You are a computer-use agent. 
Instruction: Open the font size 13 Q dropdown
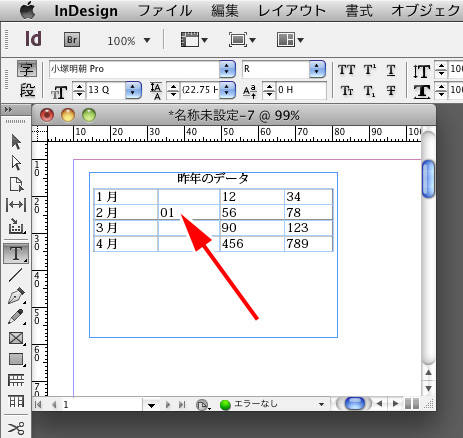coord(133,90)
